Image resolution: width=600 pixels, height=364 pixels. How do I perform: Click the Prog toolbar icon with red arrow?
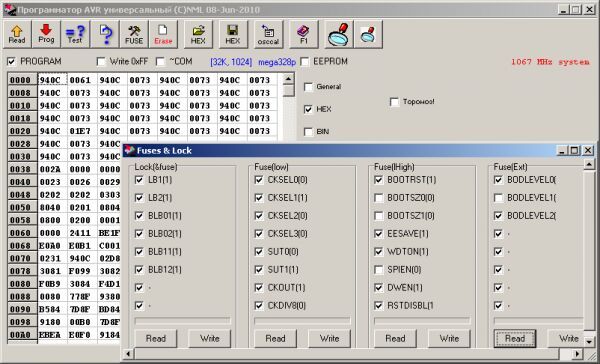point(46,34)
